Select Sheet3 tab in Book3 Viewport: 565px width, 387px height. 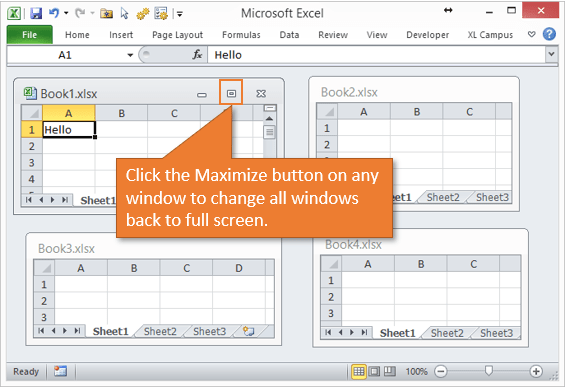coord(210,331)
